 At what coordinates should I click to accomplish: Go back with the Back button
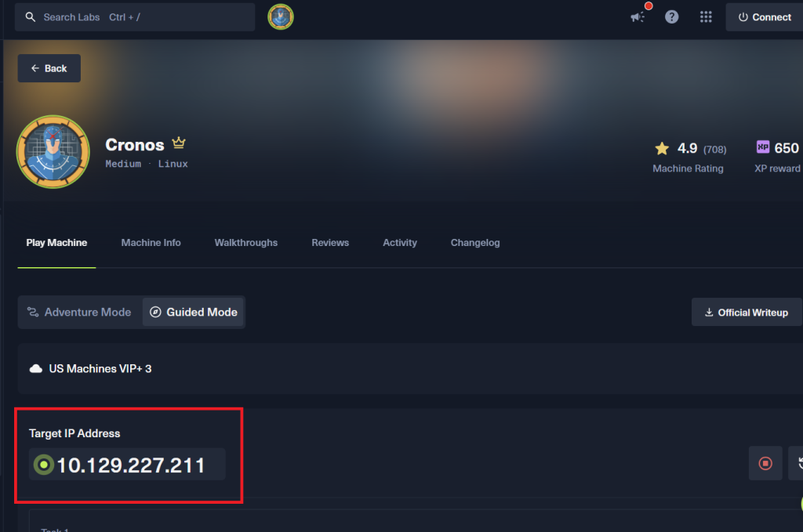(x=49, y=68)
